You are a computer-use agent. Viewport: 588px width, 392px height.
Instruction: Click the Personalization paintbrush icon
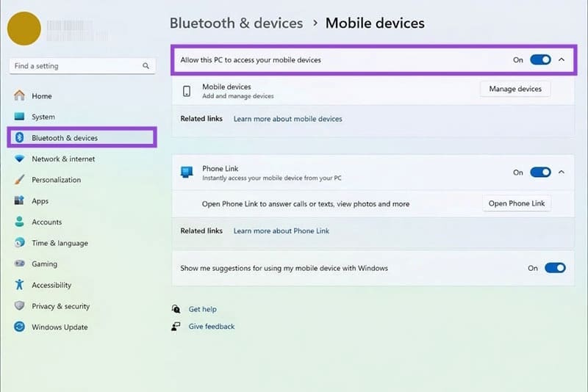coord(19,180)
